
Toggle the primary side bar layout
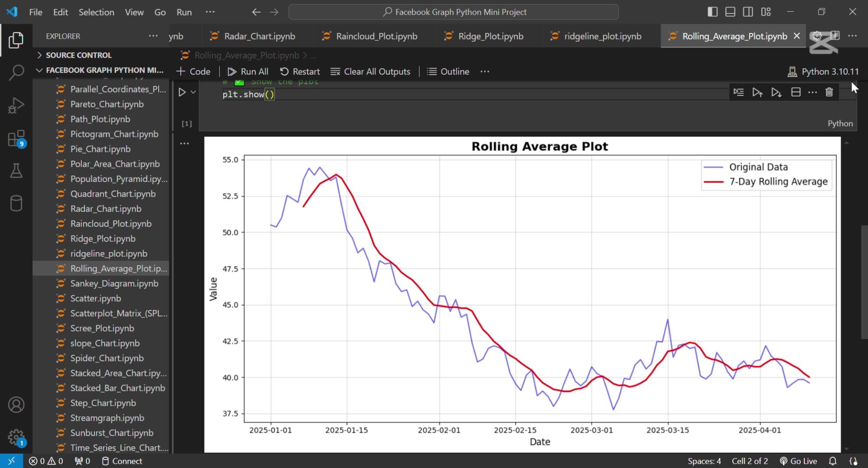(712, 12)
